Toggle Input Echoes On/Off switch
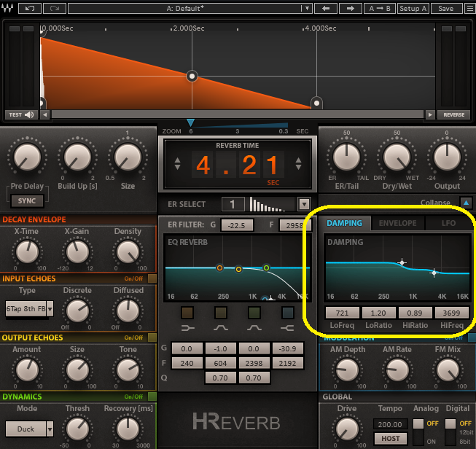This screenshot has height=449, width=476. (x=151, y=278)
